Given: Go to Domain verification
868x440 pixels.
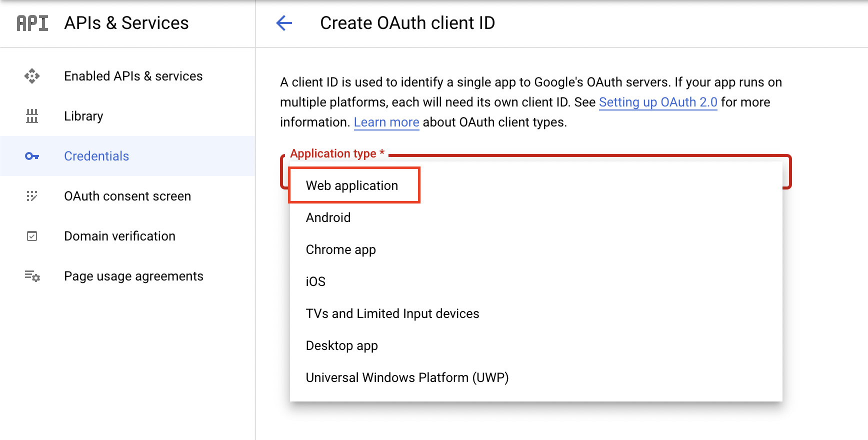Looking at the screenshot, I should pos(127,236).
